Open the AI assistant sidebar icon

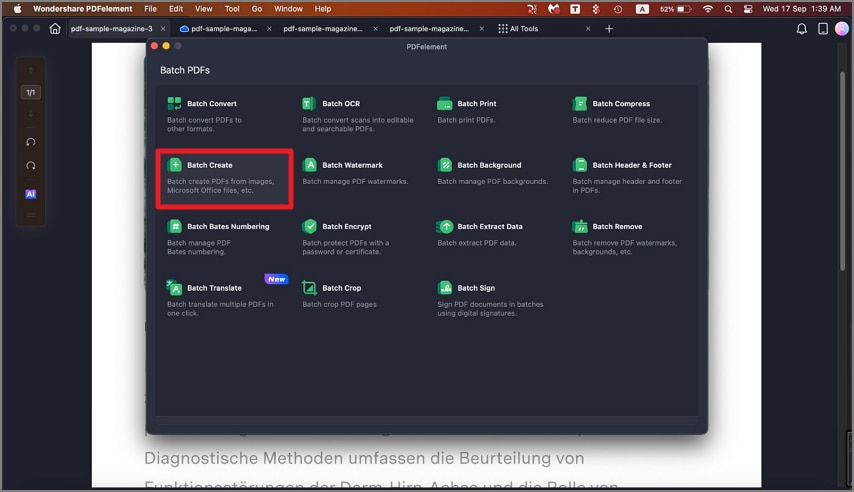pyautogui.click(x=30, y=194)
